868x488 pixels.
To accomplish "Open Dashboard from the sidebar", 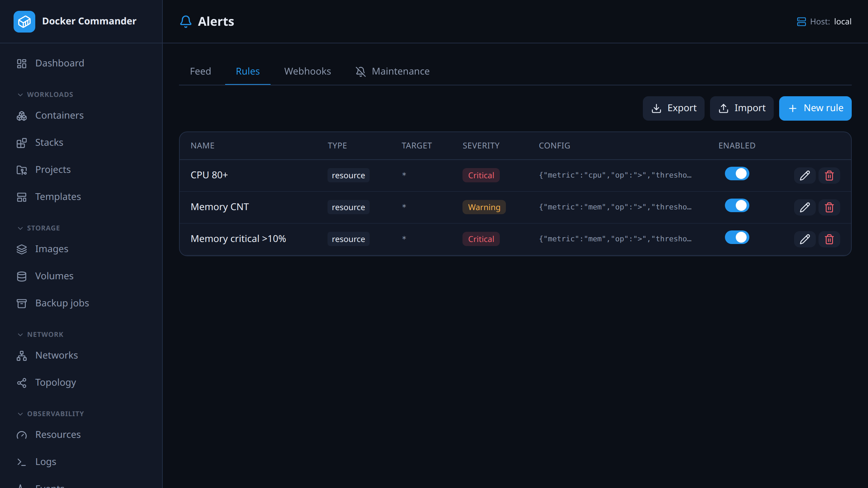I will (81, 63).
